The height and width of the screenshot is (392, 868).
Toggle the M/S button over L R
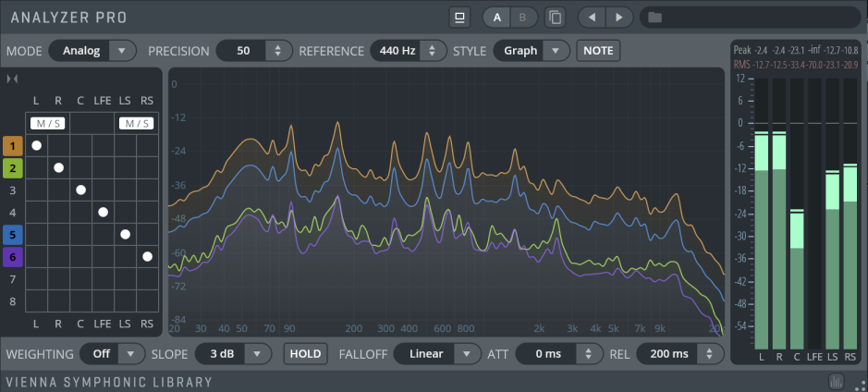click(48, 124)
